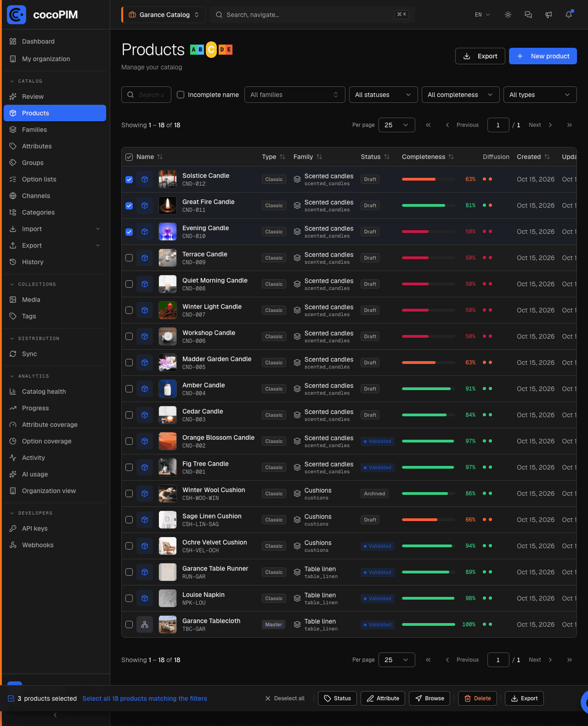Enable the Incomplete name checkbox
The width and height of the screenshot is (588, 726).
pos(181,95)
